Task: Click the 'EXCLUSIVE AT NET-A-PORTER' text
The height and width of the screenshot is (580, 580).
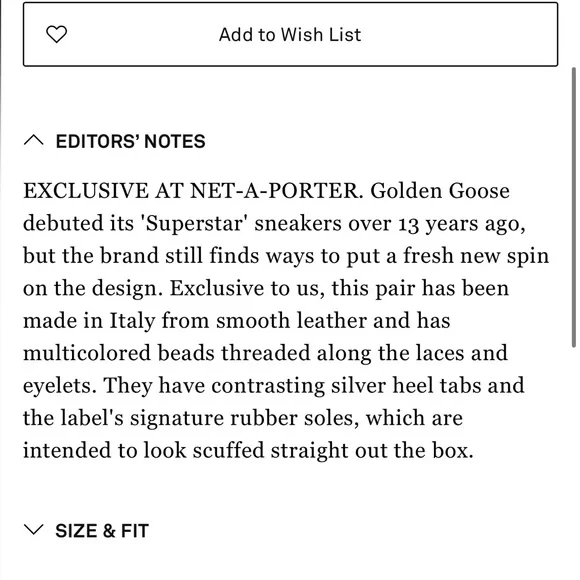Action: [190, 191]
